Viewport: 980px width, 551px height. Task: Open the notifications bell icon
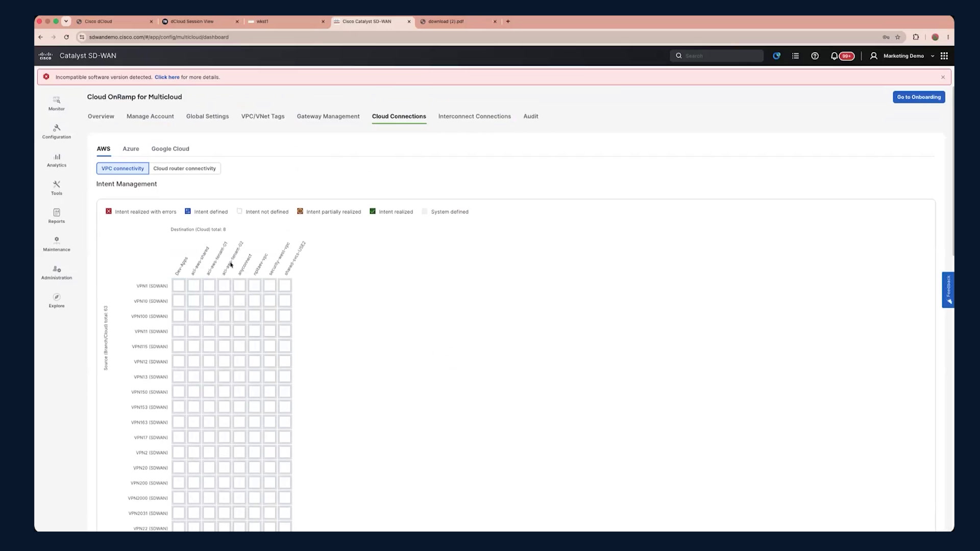[x=834, y=56]
